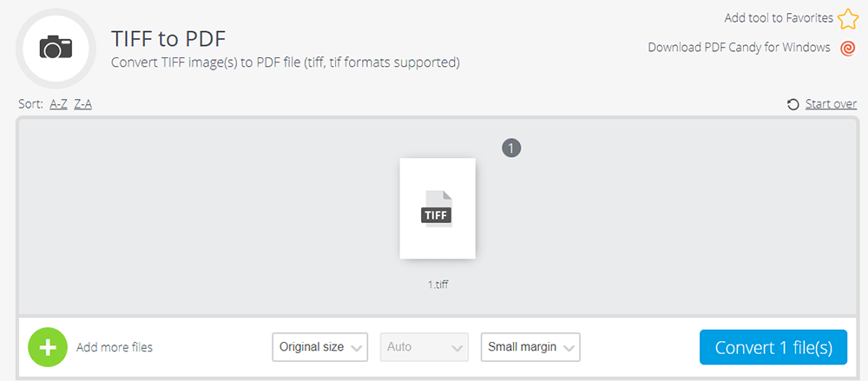Open the Original size dropdown
Viewport: 868px width, 381px height.
coord(320,347)
